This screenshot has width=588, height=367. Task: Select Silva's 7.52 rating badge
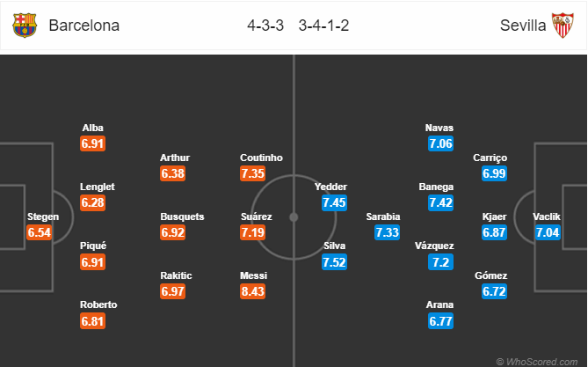[x=335, y=262]
